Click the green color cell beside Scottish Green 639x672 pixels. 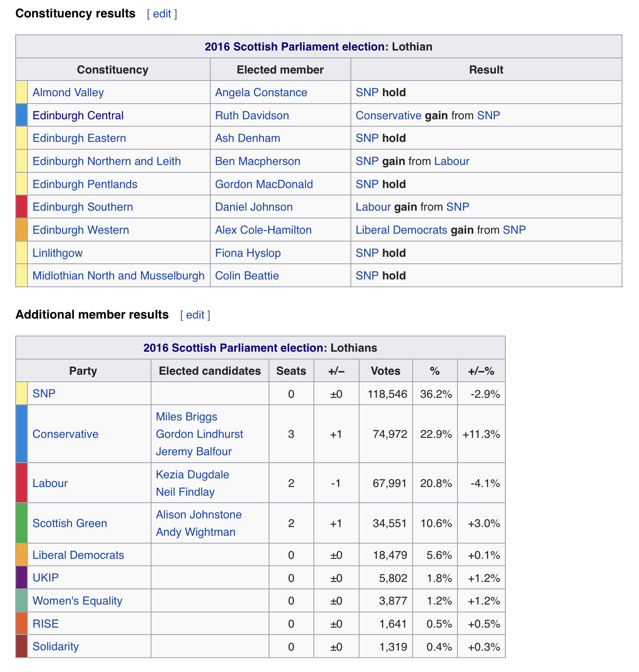pos(22,523)
